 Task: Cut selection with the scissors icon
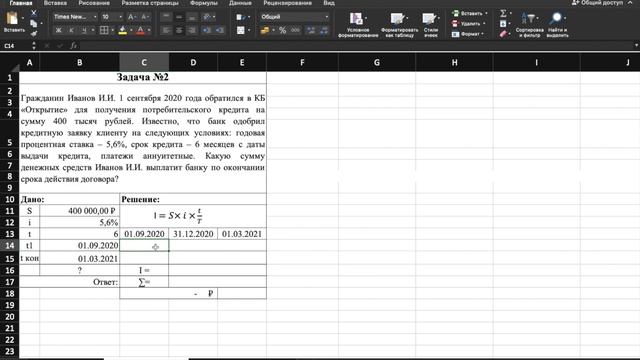pyautogui.click(x=34, y=13)
